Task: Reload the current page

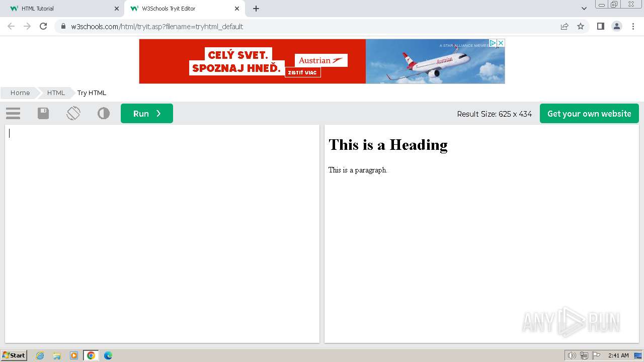Action: 43,26
